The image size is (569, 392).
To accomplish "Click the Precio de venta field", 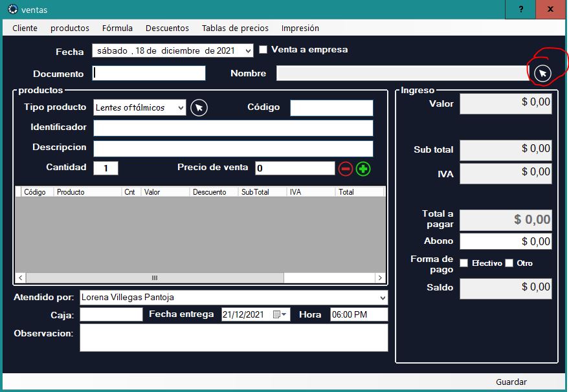I will pos(295,168).
